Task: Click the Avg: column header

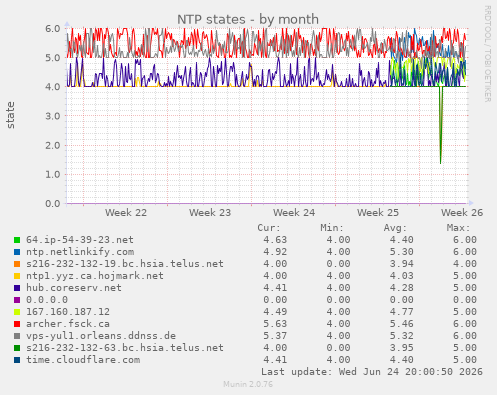Action: point(395,228)
